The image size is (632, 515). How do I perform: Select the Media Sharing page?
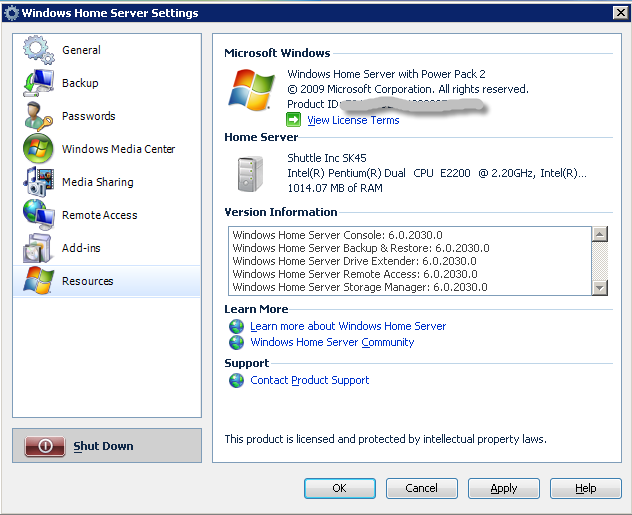(107, 182)
